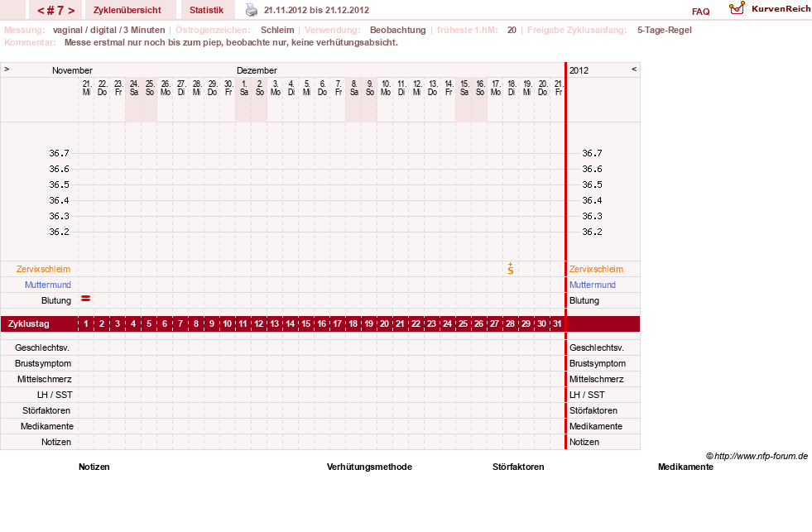The height and width of the screenshot is (532, 812).
Task: Click the orange S+ cervical mucus marker
Action: 511,269
